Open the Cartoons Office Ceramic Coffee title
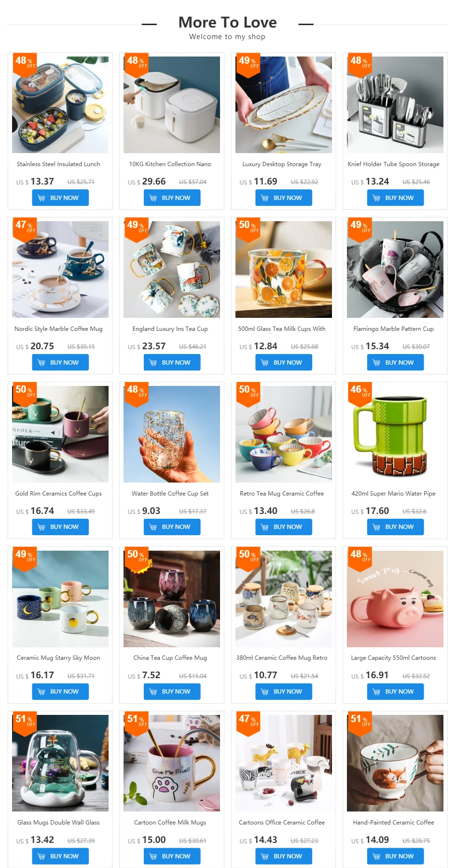The width and height of the screenshot is (455, 868). click(282, 823)
